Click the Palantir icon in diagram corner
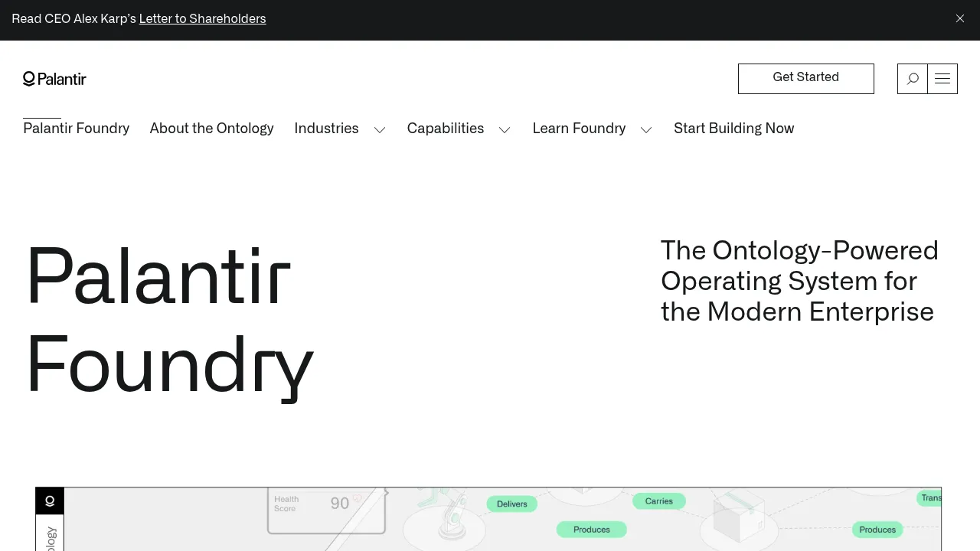The image size is (980, 551). [x=50, y=501]
